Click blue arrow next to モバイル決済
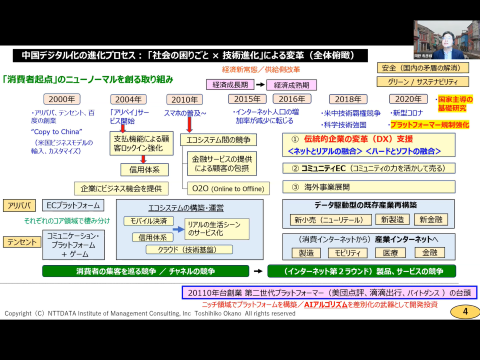The height and width of the screenshot is (360, 480). point(178,229)
